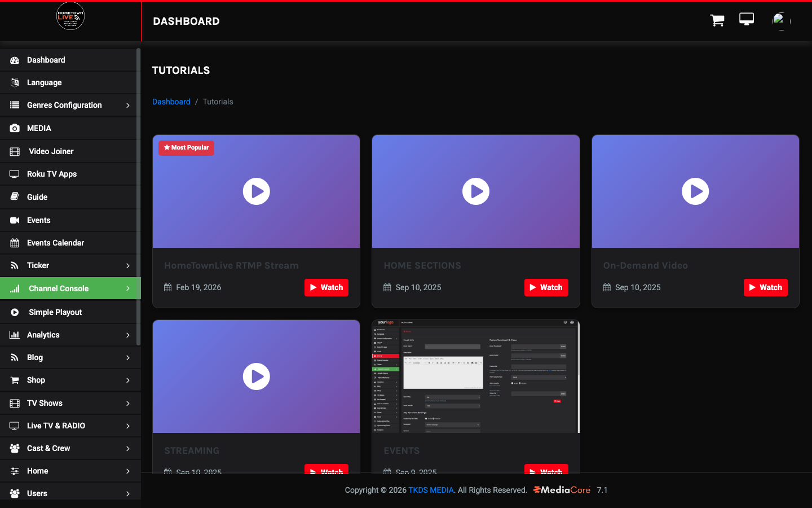812x508 pixels.
Task: Click the MediaCore logo in footer
Action: coord(562,490)
